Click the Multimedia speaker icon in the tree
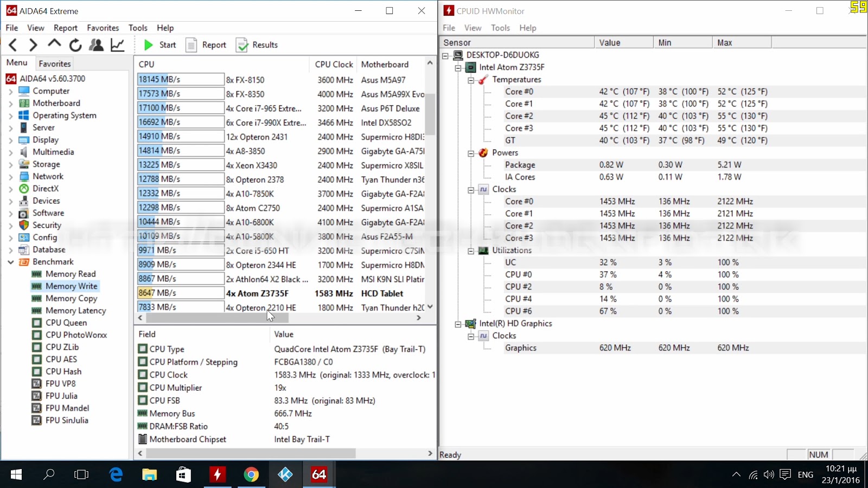The height and width of the screenshot is (488, 868). 24,152
